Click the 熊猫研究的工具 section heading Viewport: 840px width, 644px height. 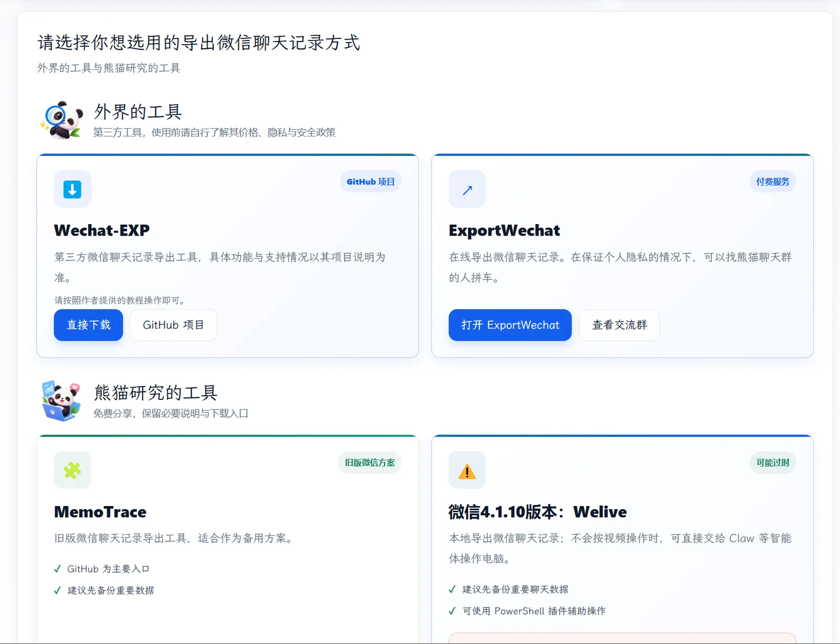(155, 392)
